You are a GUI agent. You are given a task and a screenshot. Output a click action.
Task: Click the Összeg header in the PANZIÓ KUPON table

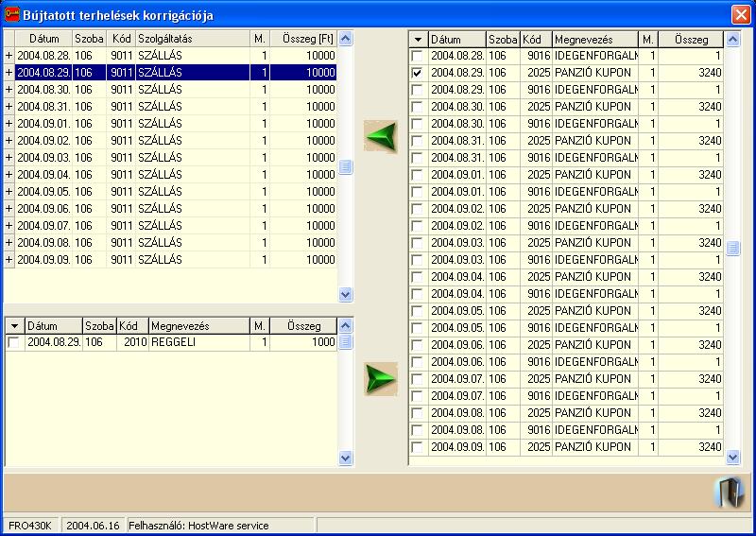click(691, 40)
